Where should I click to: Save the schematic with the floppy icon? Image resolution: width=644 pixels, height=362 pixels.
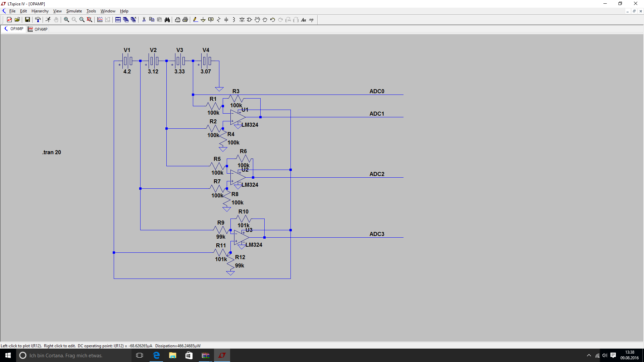click(x=28, y=20)
